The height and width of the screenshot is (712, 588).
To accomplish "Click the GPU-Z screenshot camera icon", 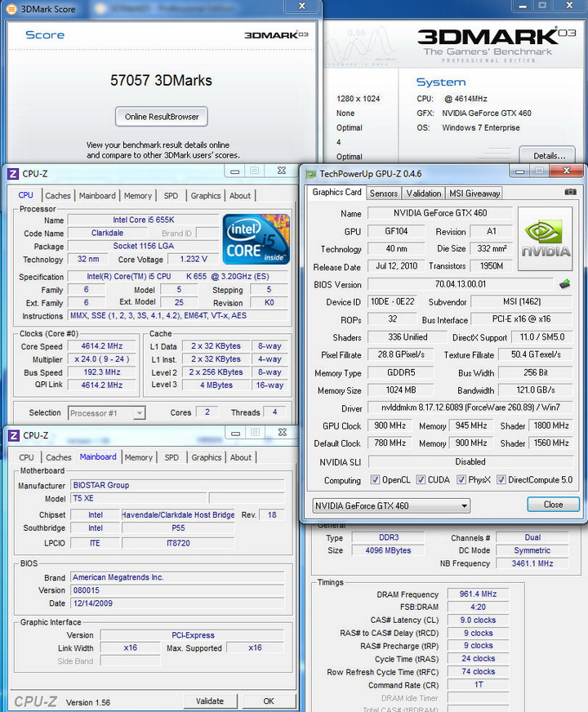I will pyautogui.click(x=570, y=192).
